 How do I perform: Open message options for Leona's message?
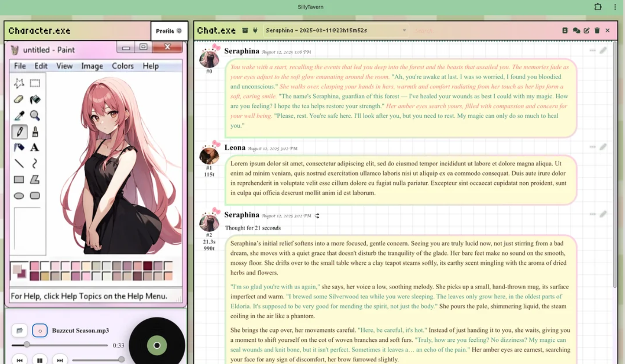tap(593, 147)
